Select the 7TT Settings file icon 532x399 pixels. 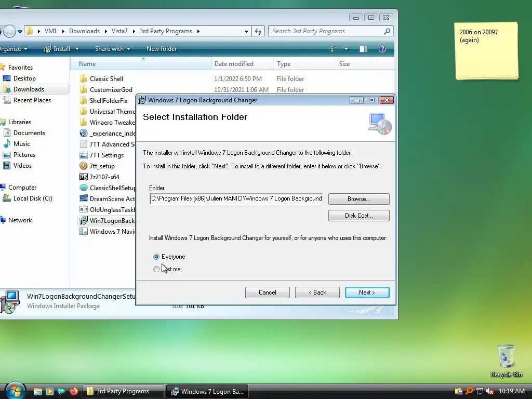[84, 155]
